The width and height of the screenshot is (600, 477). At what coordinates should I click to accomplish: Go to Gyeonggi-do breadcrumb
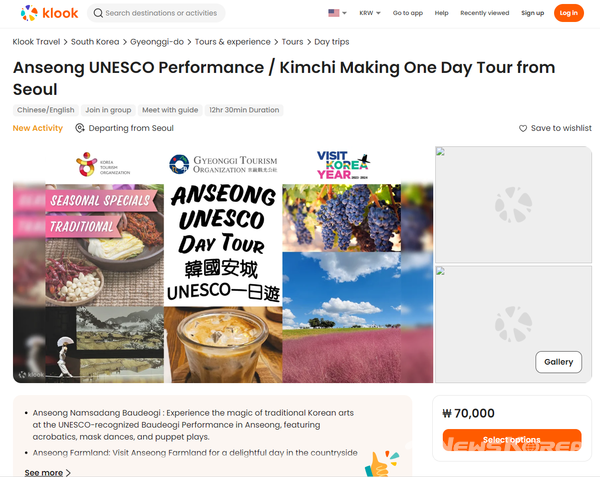(x=157, y=42)
